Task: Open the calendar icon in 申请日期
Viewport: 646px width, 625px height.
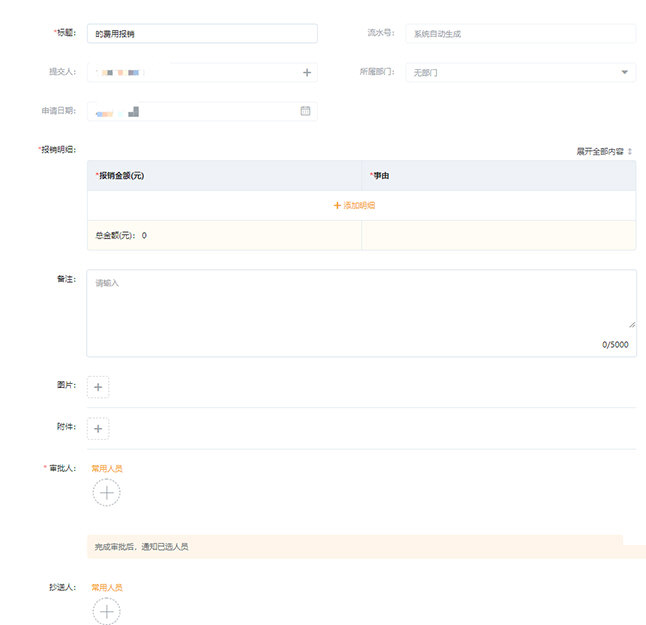Action: point(306,111)
